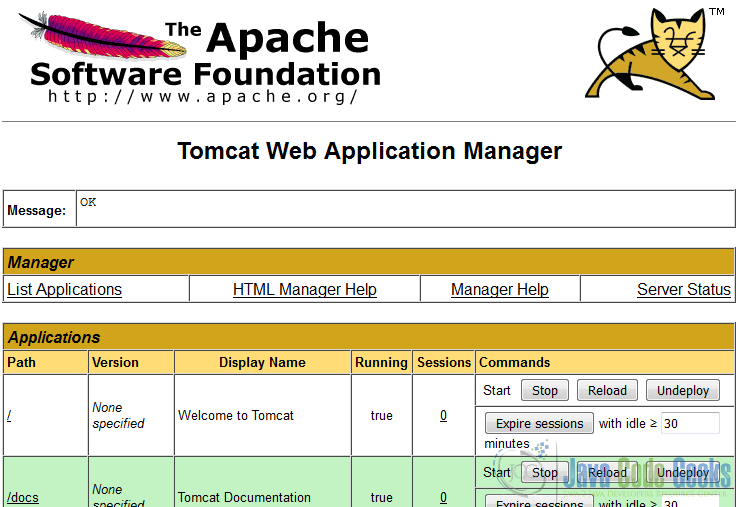739x507 pixels.
Task: Click the "Manager" section title
Action: pyautogui.click(x=41, y=262)
